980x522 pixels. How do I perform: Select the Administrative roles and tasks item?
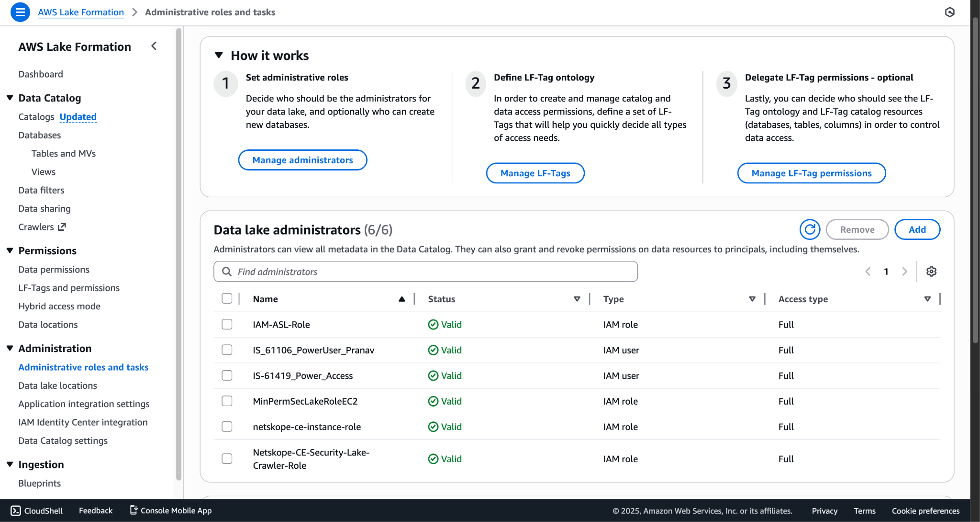83,367
